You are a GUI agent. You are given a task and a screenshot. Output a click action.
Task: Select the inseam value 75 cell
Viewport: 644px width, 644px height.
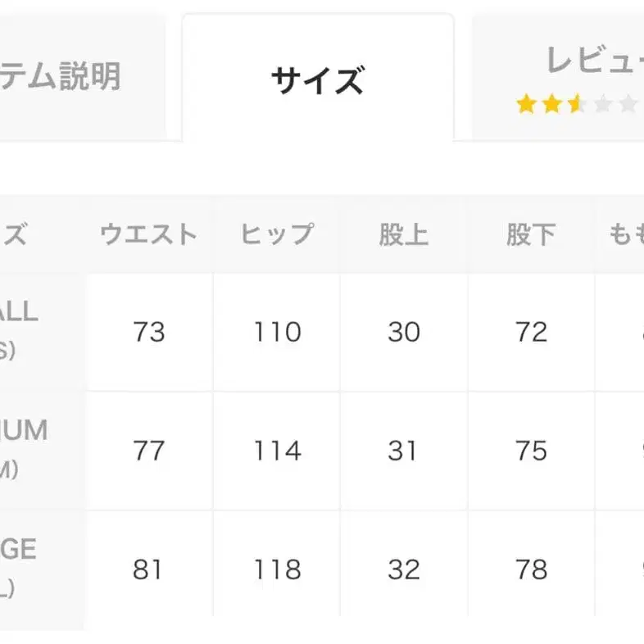click(531, 451)
